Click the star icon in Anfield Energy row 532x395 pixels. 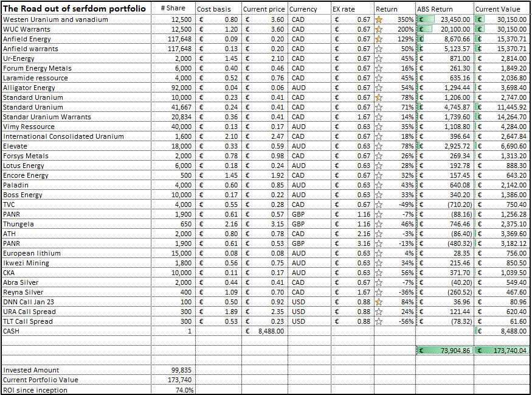coord(379,40)
